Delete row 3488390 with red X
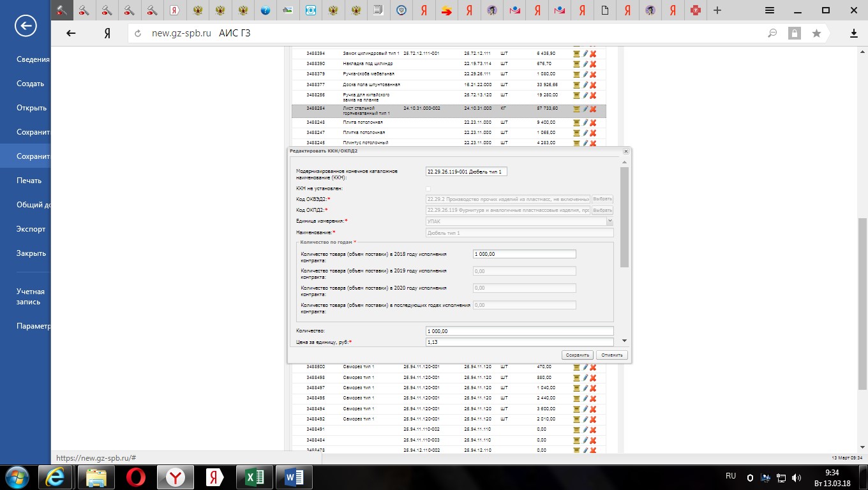The height and width of the screenshot is (490, 868). point(593,64)
